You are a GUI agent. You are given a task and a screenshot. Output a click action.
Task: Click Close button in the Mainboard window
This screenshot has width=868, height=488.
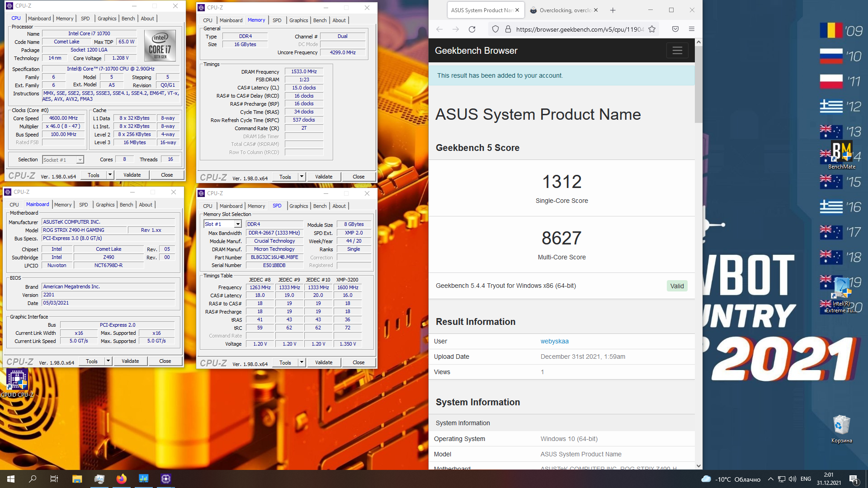pyautogui.click(x=165, y=361)
